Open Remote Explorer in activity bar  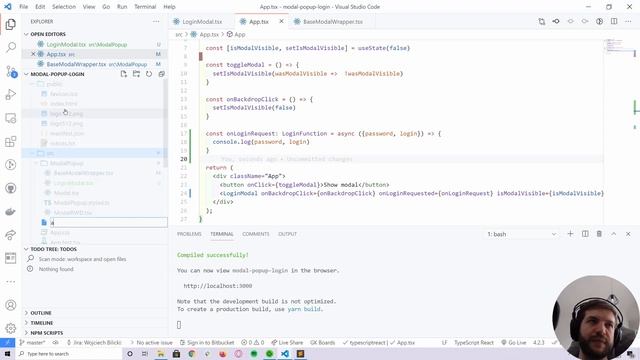tap(11, 118)
